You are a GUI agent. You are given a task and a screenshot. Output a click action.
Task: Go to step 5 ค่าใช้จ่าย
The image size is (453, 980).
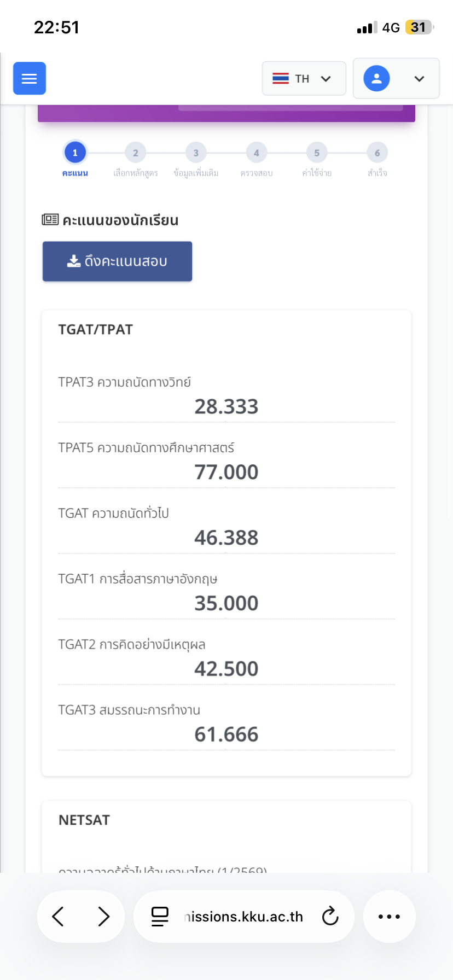point(317,153)
